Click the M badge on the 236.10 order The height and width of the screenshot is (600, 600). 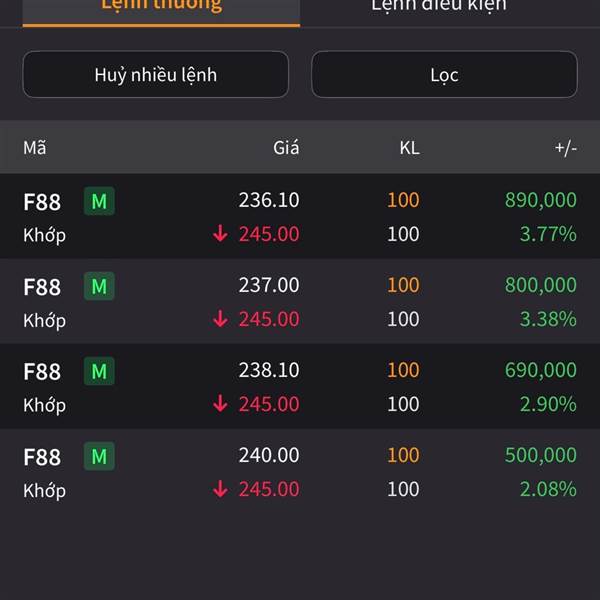click(x=99, y=202)
